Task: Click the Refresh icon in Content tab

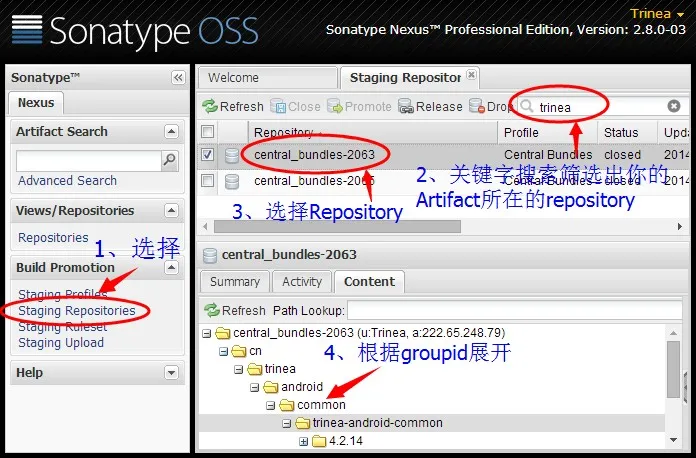Action: coord(212,310)
